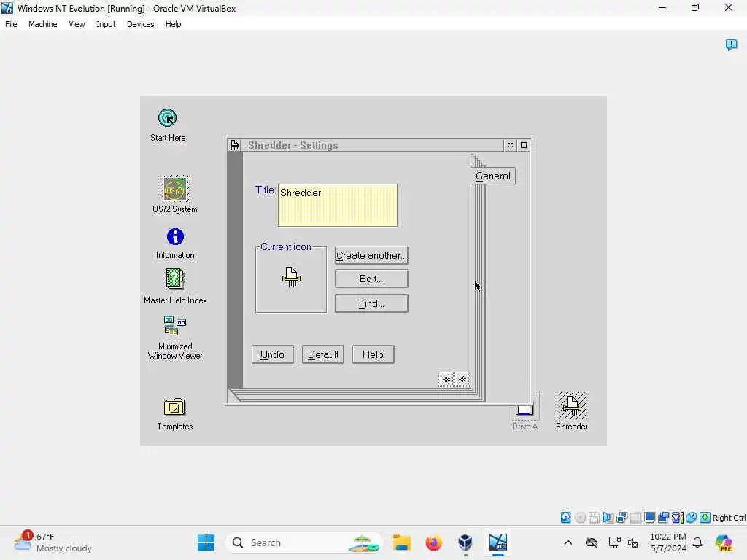This screenshot has height=560, width=747.
Task: Show hidden system tray icons
Action: (x=568, y=542)
